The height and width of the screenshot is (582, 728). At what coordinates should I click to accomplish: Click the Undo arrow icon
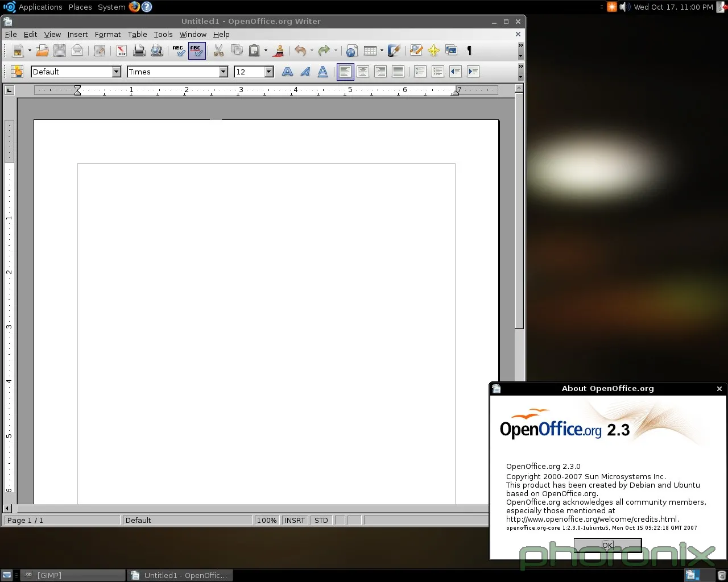point(301,51)
